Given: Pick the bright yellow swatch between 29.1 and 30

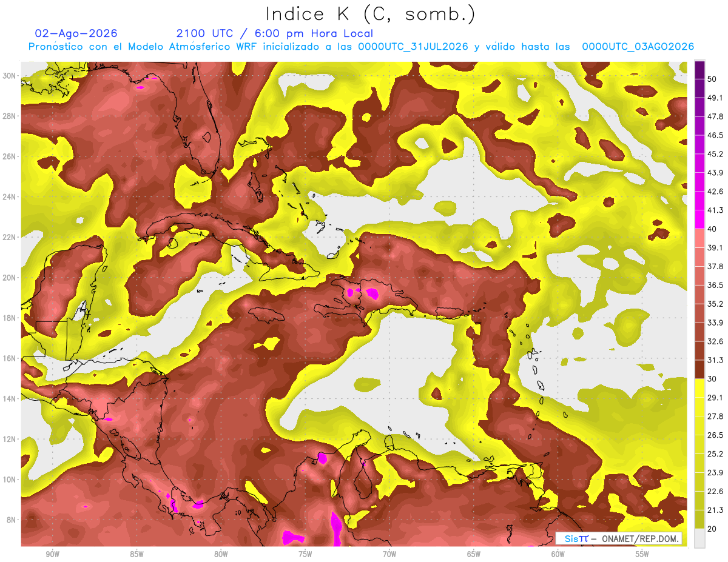Looking at the screenshot, I should click(699, 388).
